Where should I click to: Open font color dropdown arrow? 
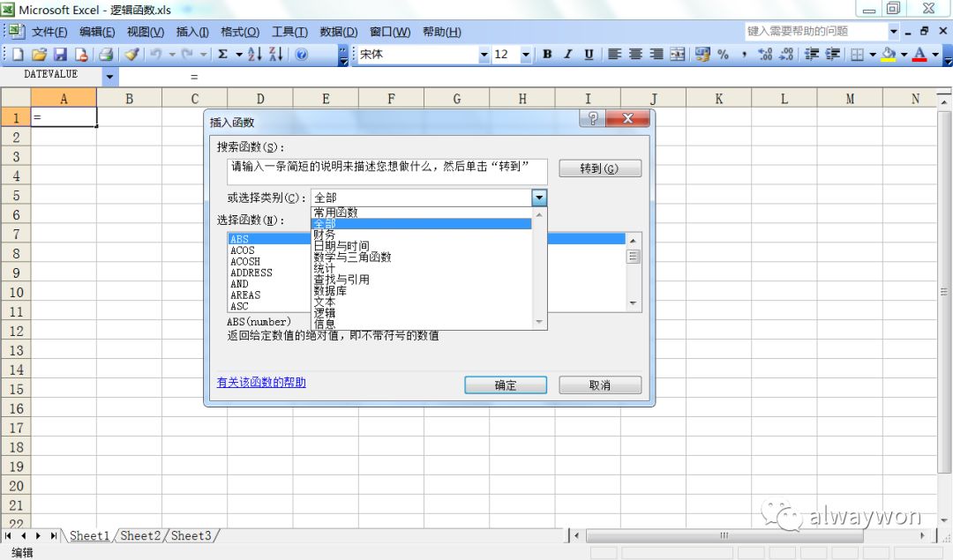(x=935, y=55)
